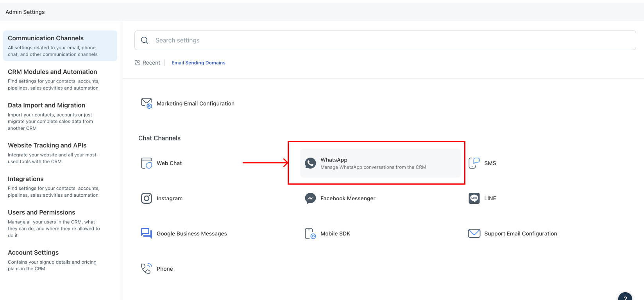Click 'All settings related to your email' description
The width and height of the screenshot is (644, 300).
53,51
